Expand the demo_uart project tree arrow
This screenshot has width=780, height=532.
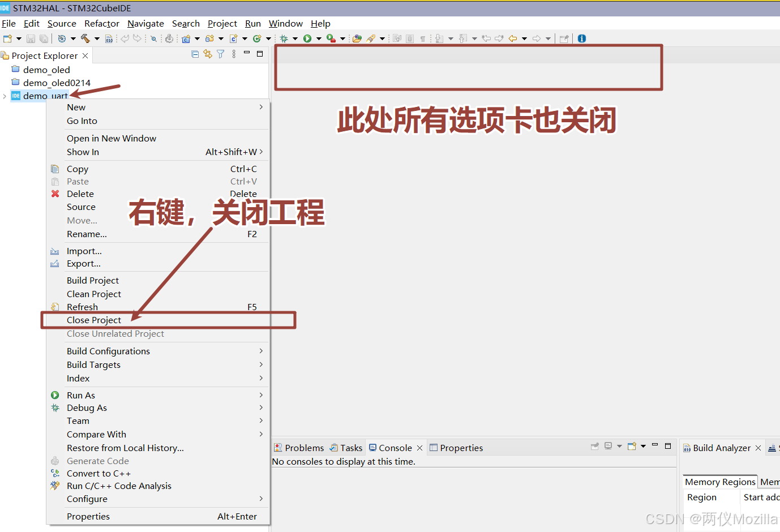click(5, 96)
